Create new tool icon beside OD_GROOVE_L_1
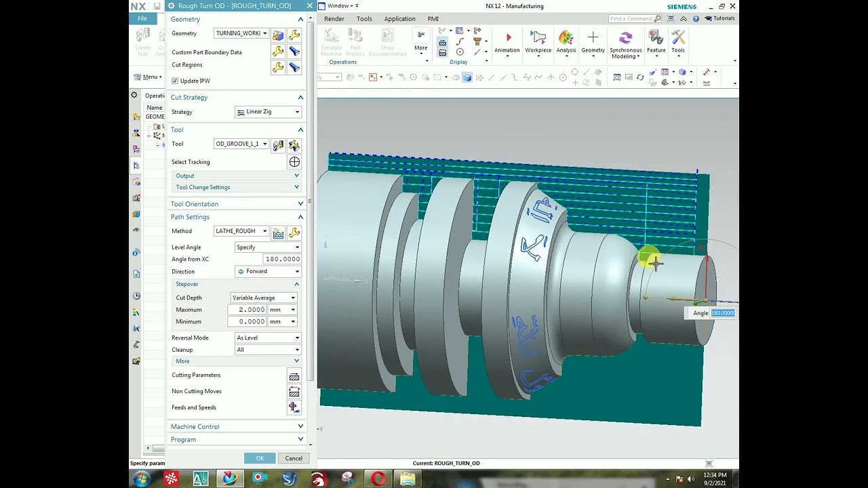Viewport: 868px width, 488px height. (x=278, y=144)
